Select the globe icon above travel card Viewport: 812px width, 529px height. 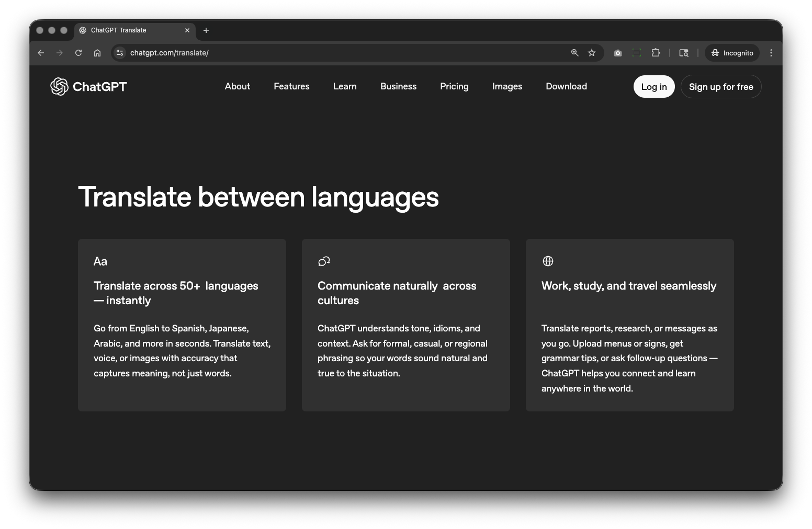pyautogui.click(x=548, y=261)
